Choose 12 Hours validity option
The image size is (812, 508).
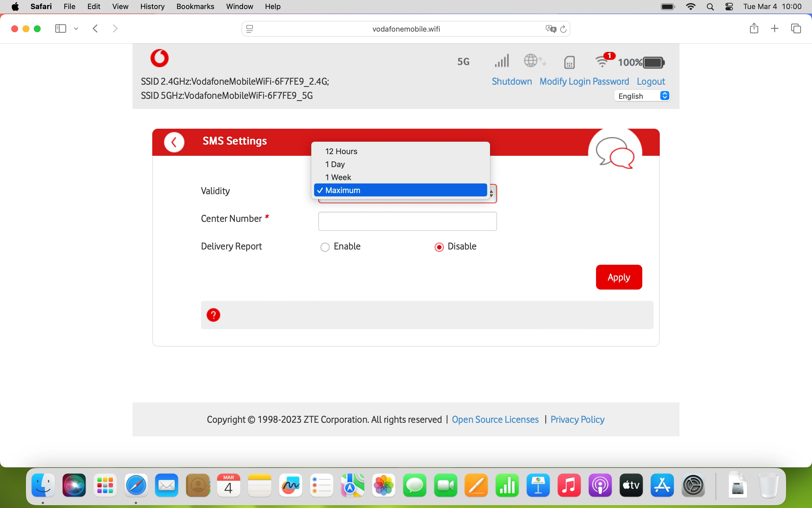(x=401, y=151)
